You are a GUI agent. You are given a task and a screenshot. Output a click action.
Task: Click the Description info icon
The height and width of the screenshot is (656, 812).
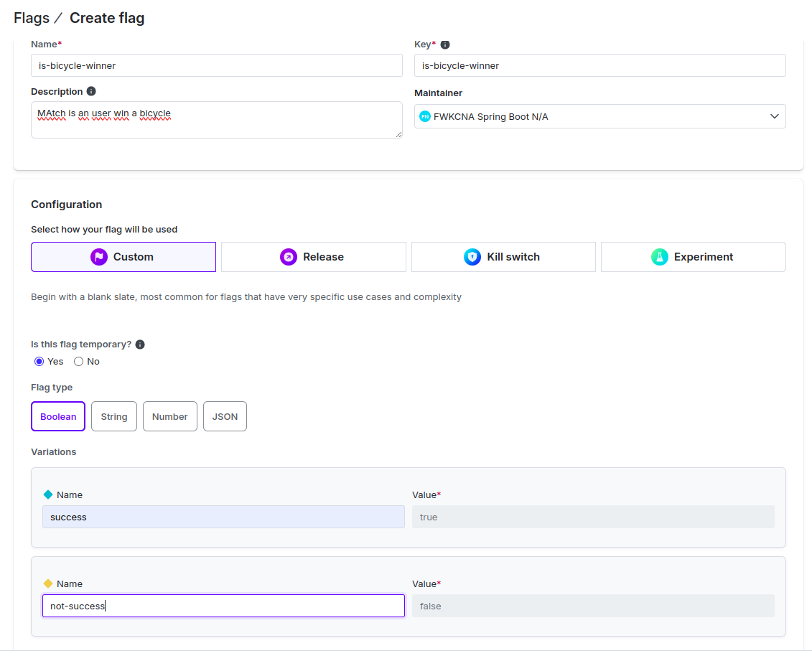tap(91, 91)
